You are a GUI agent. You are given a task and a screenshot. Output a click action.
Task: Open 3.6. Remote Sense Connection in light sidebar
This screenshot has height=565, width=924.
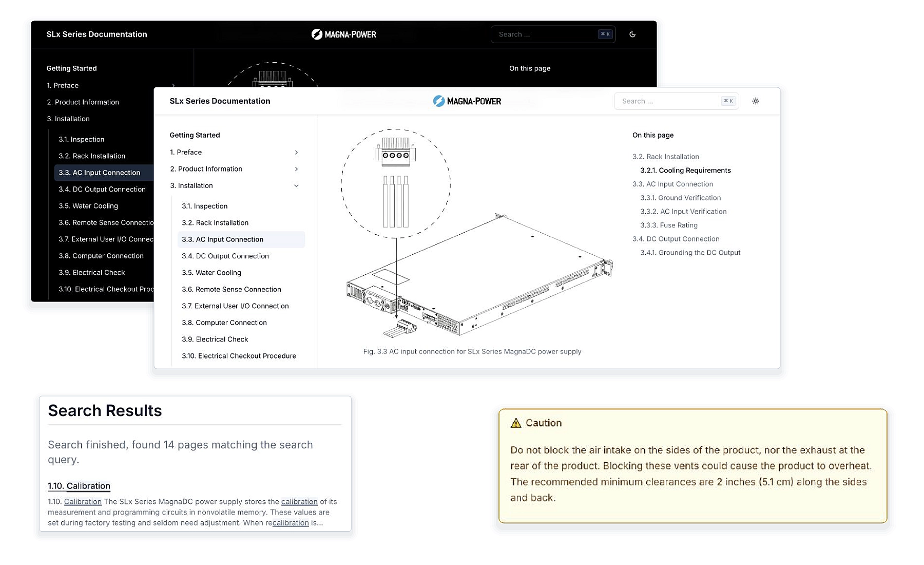(232, 290)
